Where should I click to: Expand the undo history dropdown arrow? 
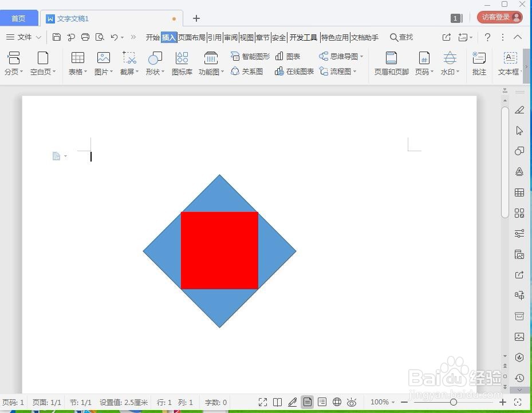(122, 37)
